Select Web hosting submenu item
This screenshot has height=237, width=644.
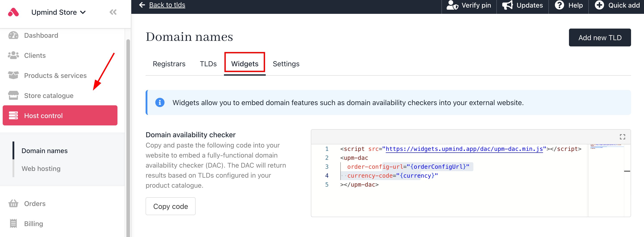(41, 168)
